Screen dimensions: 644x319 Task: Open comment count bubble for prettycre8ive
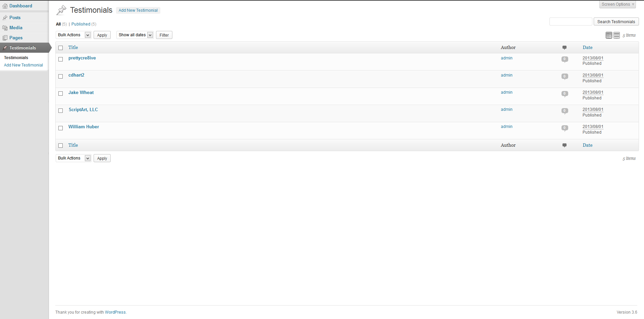click(565, 59)
